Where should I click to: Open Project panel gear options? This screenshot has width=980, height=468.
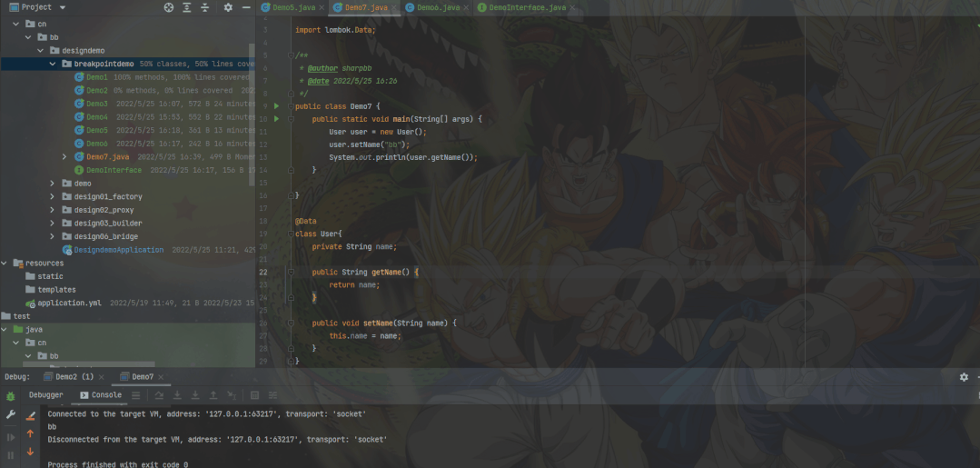click(228, 7)
